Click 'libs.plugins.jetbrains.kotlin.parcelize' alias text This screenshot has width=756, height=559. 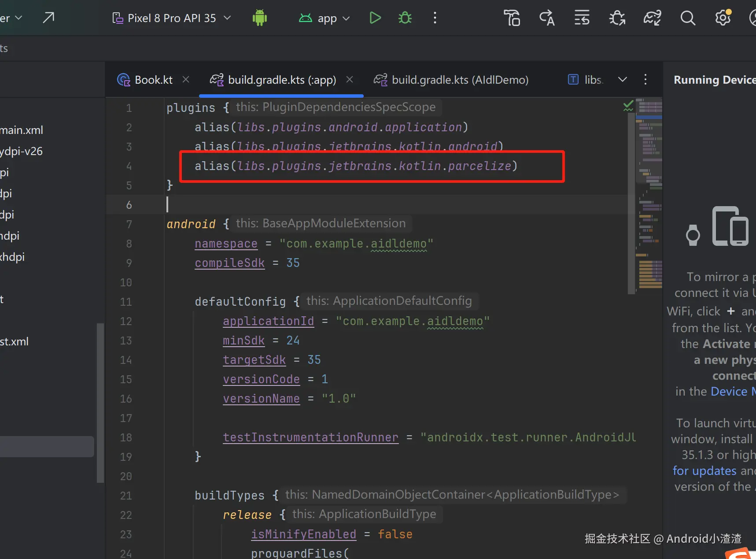[374, 166]
